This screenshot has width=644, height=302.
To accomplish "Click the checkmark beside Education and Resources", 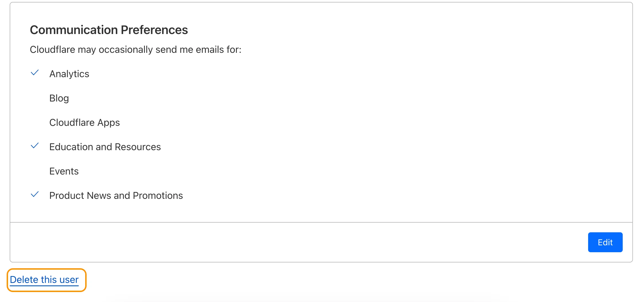I will coord(35,146).
